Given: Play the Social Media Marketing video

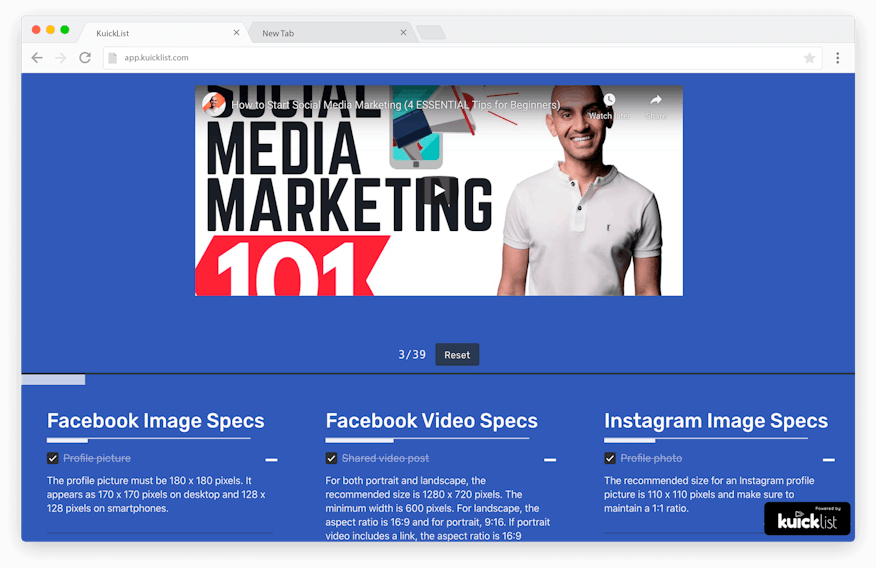Looking at the screenshot, I should coord(438,190).
